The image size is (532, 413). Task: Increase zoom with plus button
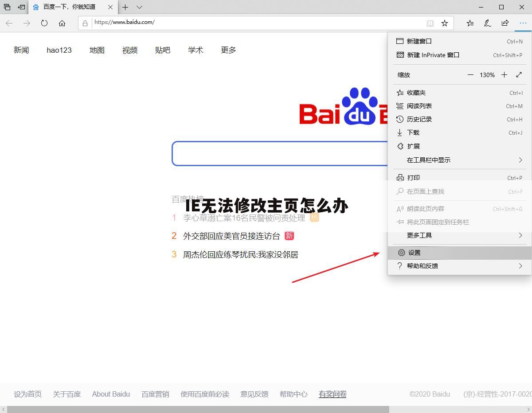504,75
